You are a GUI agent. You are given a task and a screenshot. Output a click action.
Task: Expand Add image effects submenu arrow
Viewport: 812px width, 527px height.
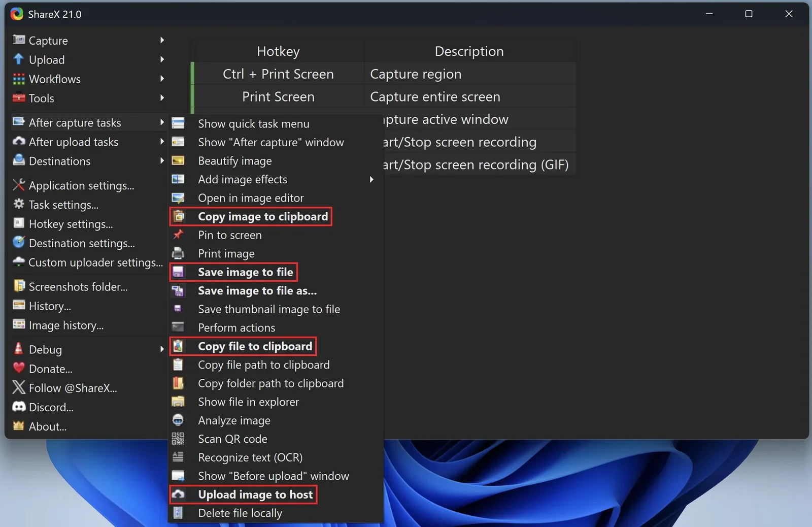coord(372,179)
